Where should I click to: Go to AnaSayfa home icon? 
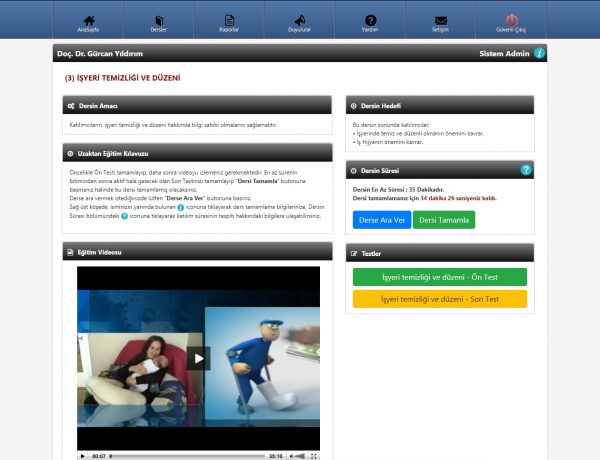coord(89,21)
